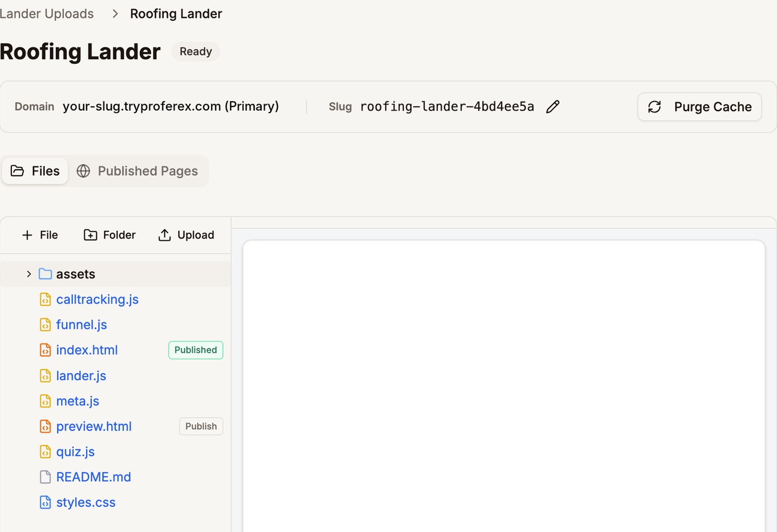This screenshot has width=777, height=532.
Task: Click the quiz.js file icon
Action: (45, 451)
